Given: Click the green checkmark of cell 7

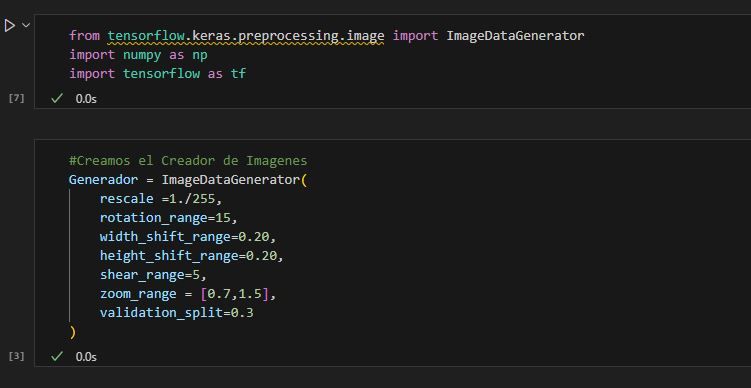Looking at the screenshot, I should [57, 98].
